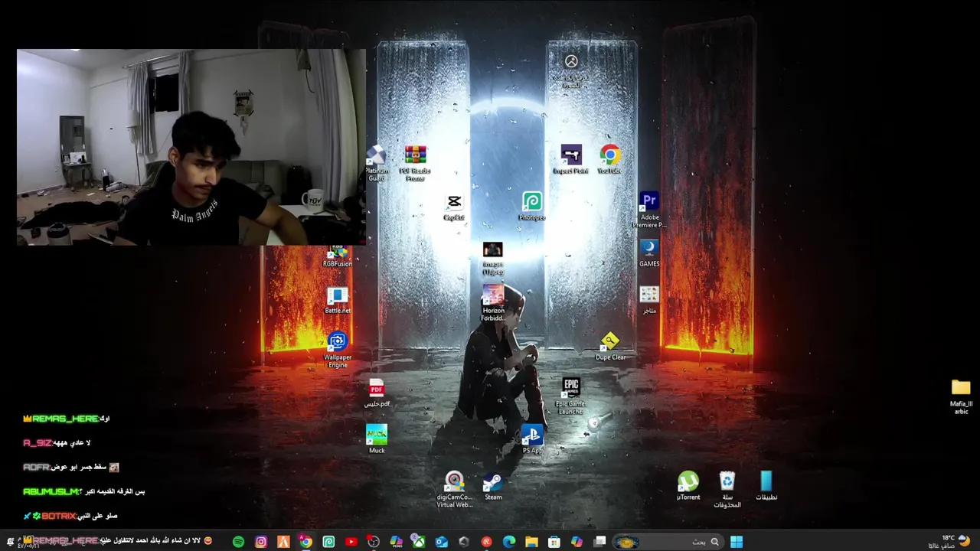The width and height of the screenshot is (980, 551).
Task: Open Spotify from the taskbar
Action: point(239,542)
